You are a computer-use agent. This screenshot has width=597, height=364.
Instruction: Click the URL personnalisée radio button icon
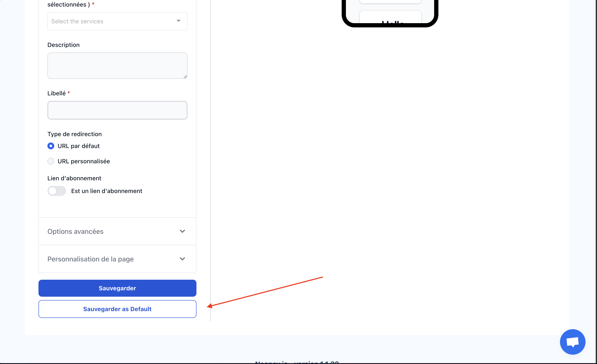click(51, 161)
